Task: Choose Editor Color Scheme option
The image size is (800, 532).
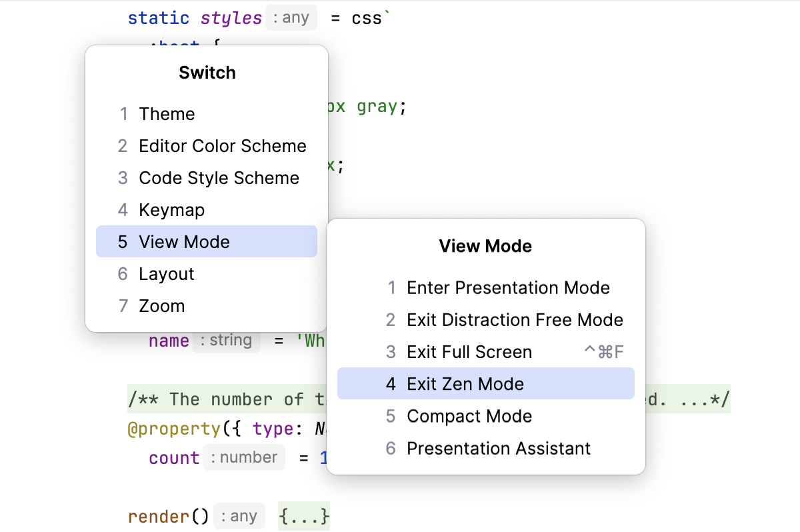Action: click(x=222, y=146)
